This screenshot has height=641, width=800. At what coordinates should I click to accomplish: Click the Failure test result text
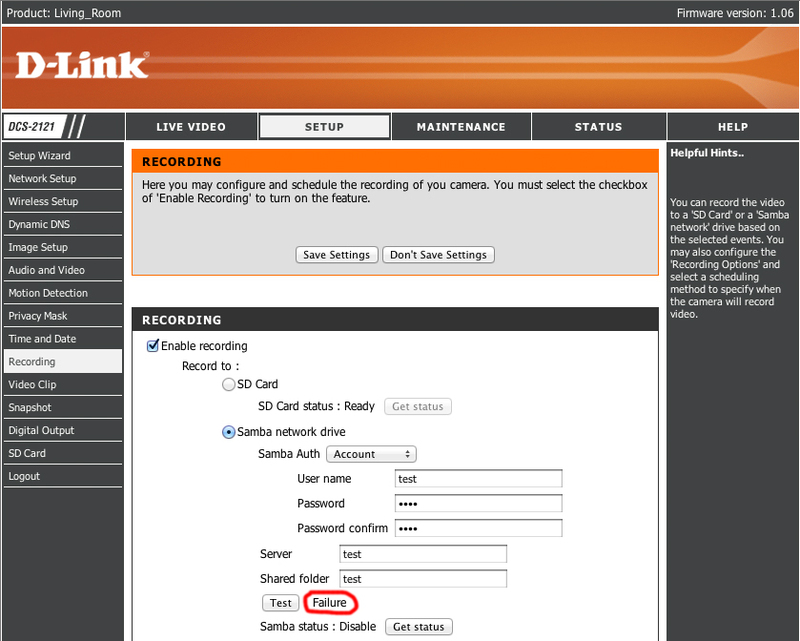(330, 603)
